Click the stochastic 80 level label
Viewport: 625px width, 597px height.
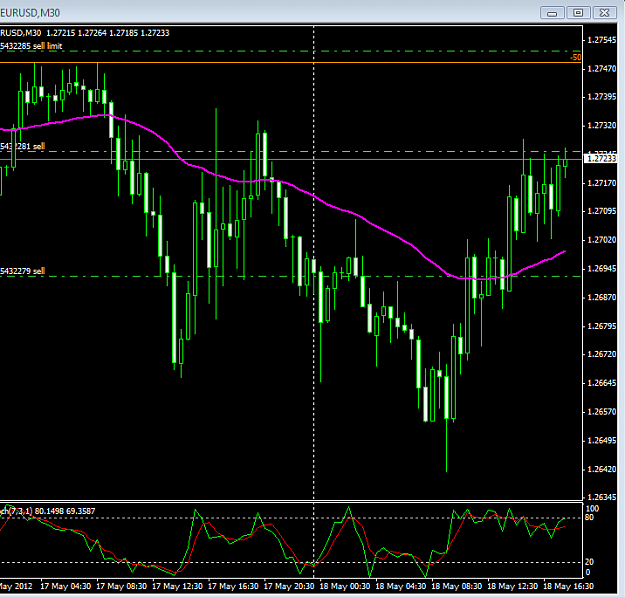click(589, 517)
